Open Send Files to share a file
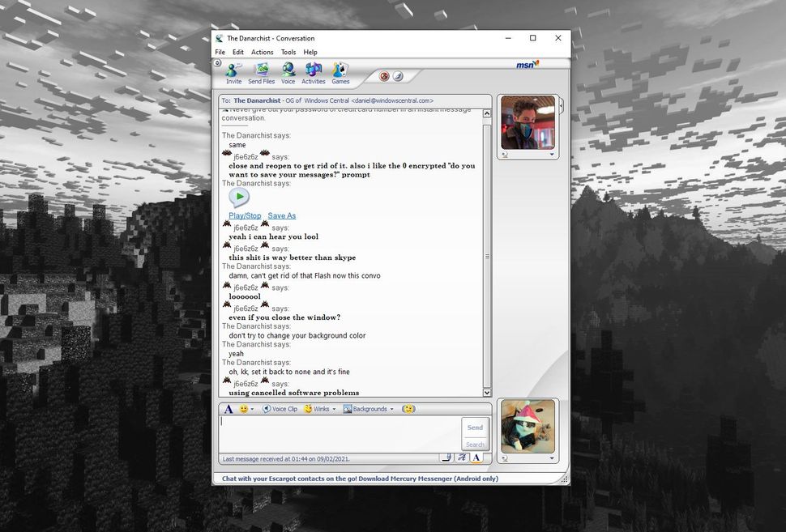 (261, 71)
